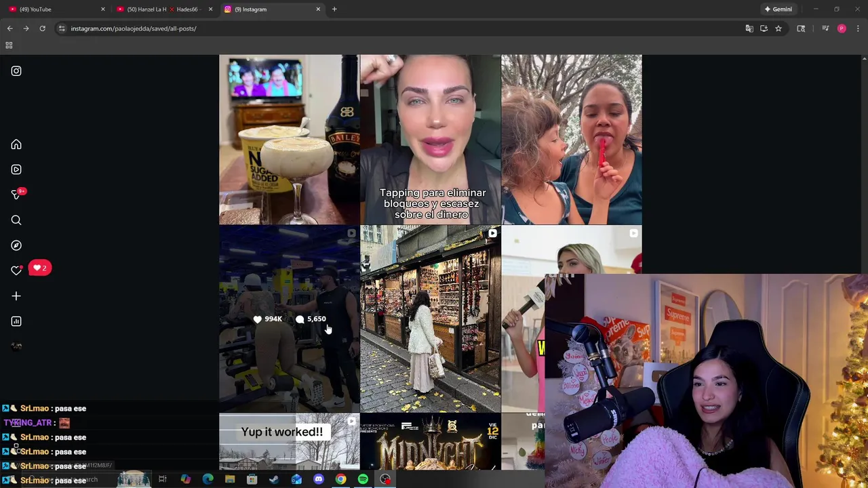Open the Chrome profile avatar P
The height and width of the screenshot is (488, 868).
click(x=842, y=28)
